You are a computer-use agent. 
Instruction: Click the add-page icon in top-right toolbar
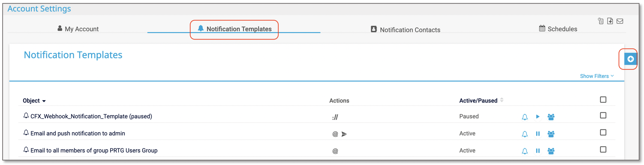(x=610, y=21)
